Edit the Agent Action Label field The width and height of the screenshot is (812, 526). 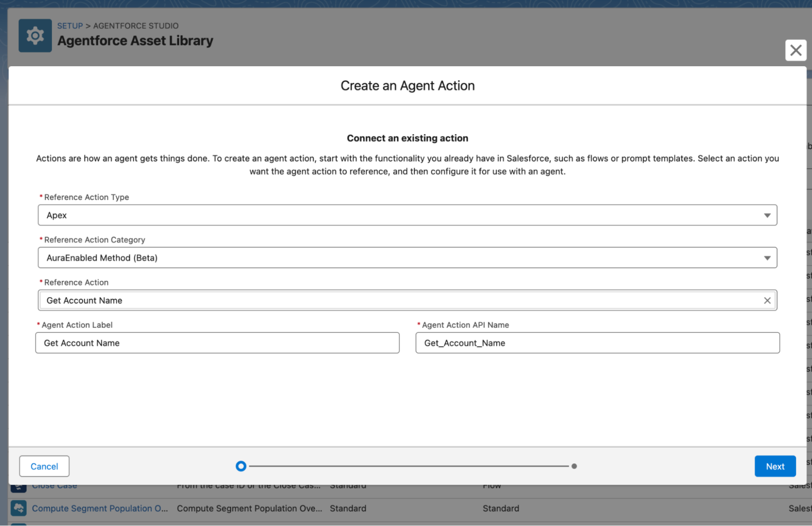click(217, 343)
